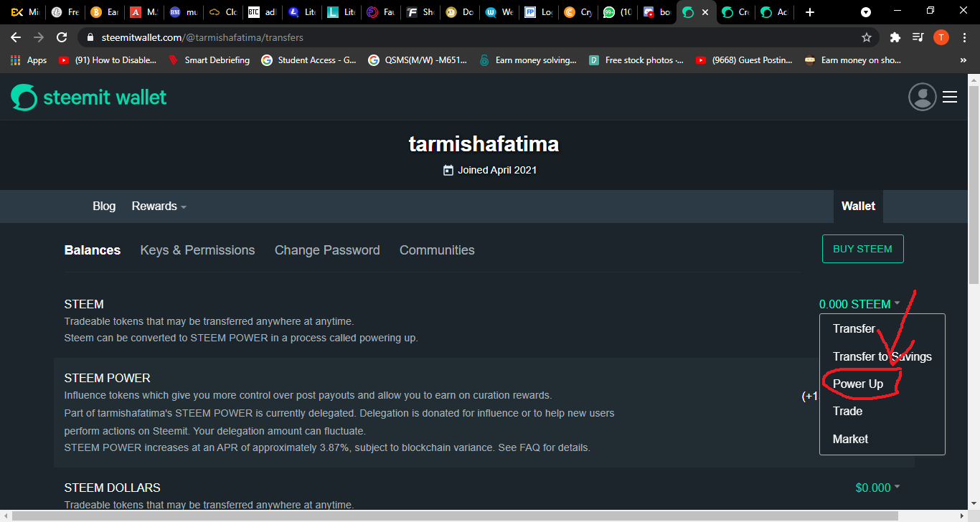This screenshot has height=522, width=980.
Task: Open the Communities section
Action: click(437, 250)
